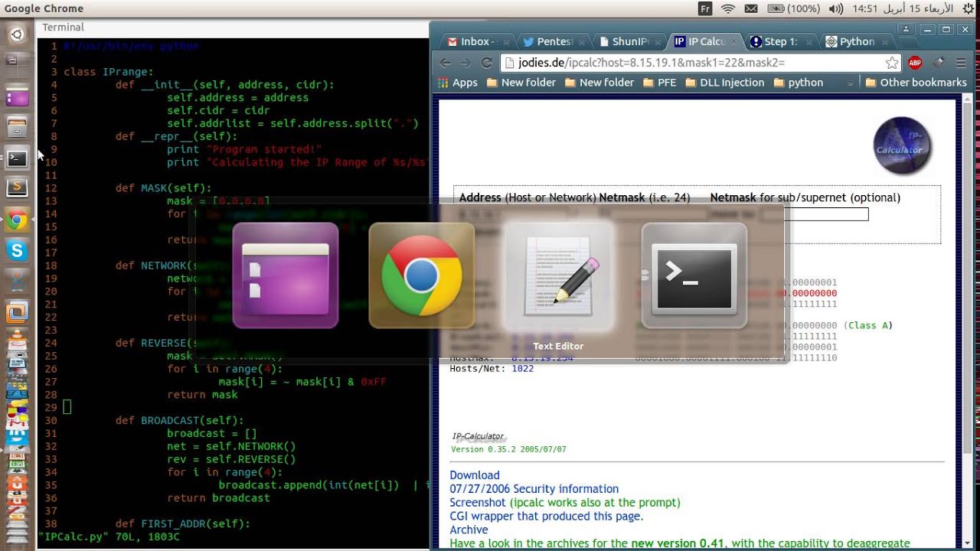Image resolution: width=980 pixels, height=551 pixels.
Task: Click "return broadcast" code line in Terminal
Action: (x=218, y=497)
